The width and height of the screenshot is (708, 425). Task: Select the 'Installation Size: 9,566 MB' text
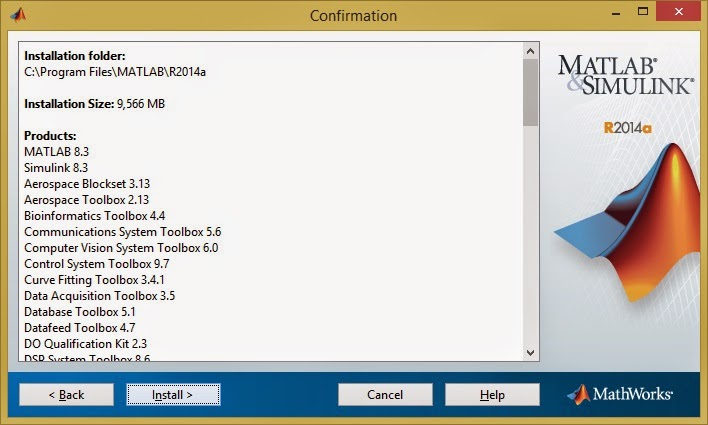coord(94,104)
